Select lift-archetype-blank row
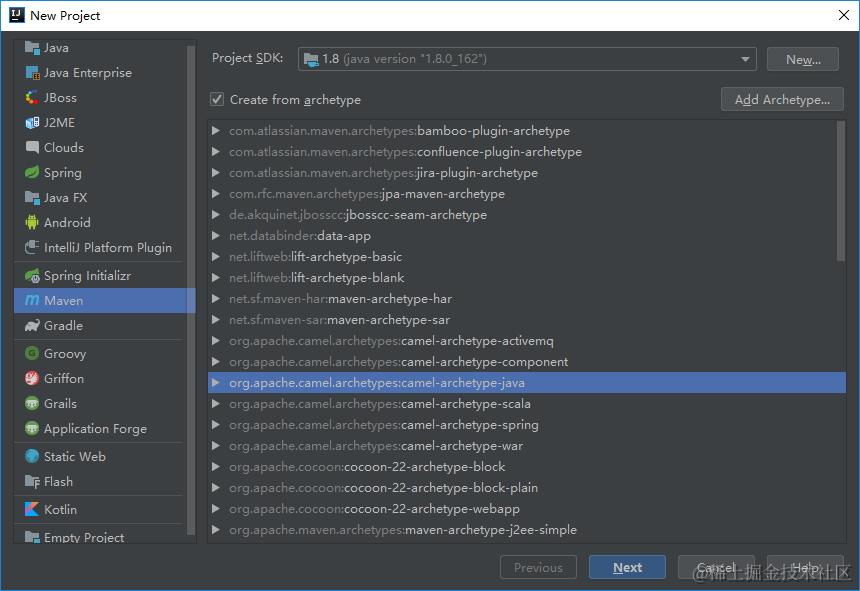This screenshot has height=591, width=860. point(527,277)
